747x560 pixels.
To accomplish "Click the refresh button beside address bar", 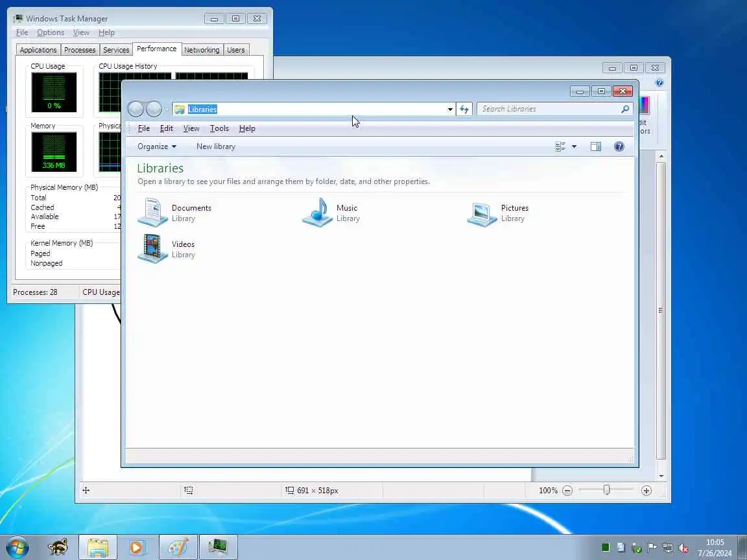I will (x=464, y=109).
